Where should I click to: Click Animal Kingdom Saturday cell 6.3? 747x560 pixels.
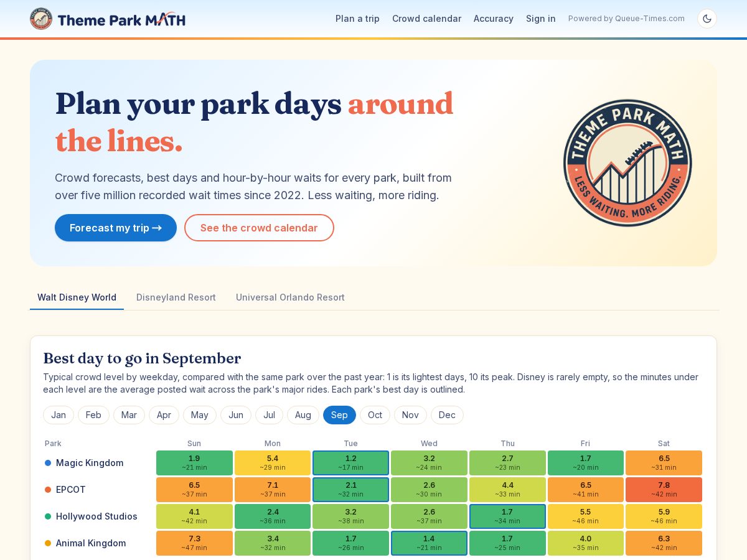click(x=664, y=543)
